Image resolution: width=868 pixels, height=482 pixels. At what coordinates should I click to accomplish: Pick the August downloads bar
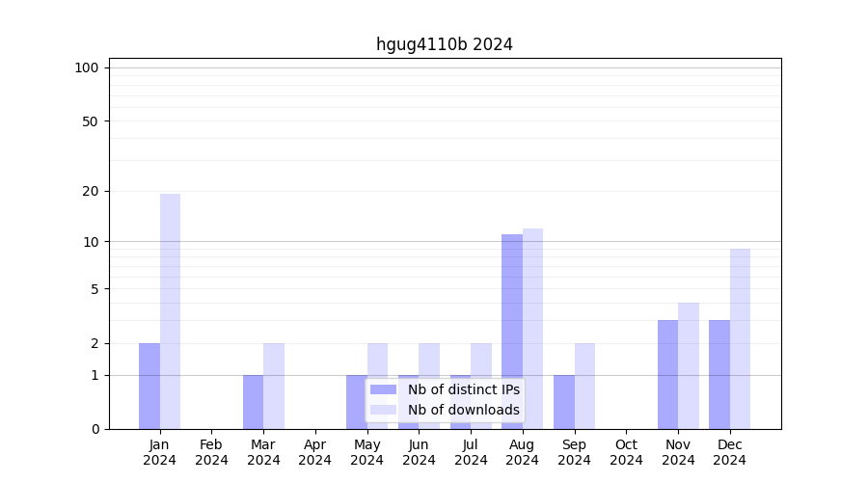click(532, 328)
